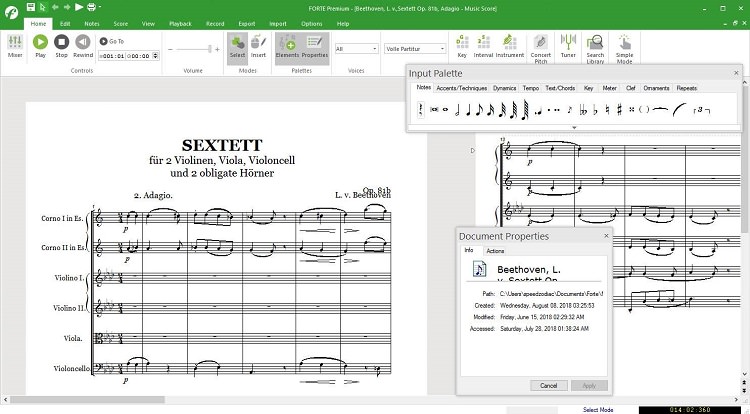Expand the Input Palette bottom arrow
The width and height of the screenshot is (750, 414).
pyautogui.click(x=574, y=128)
